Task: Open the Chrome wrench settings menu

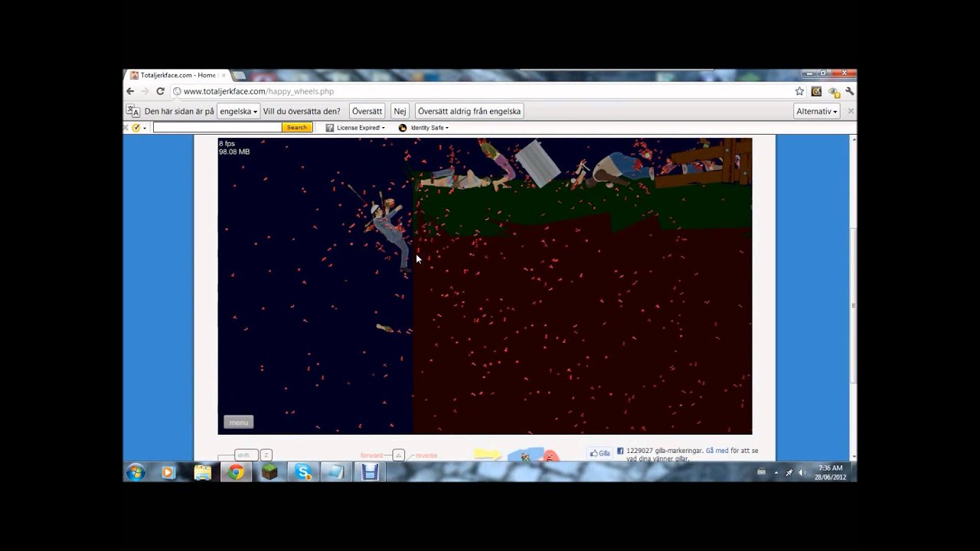Action: [849, 91]
